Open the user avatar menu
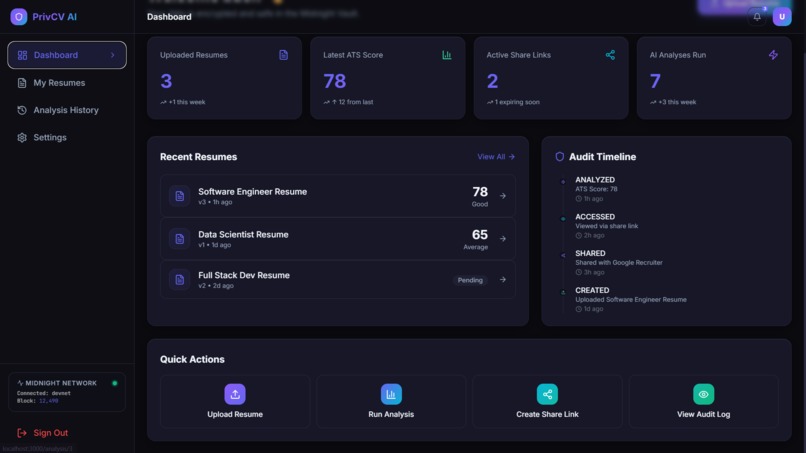Viewport: 806px width, 453px height. click(x=782, y=16)
